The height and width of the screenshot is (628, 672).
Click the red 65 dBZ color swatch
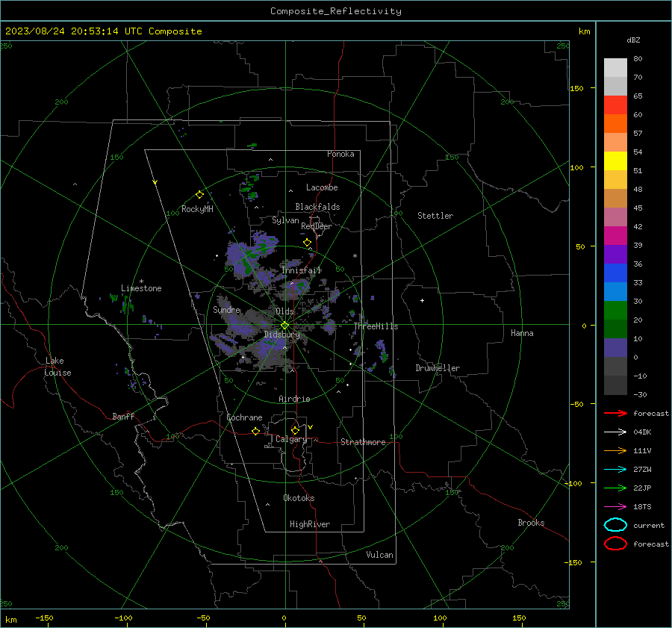[x=615, y=105]
